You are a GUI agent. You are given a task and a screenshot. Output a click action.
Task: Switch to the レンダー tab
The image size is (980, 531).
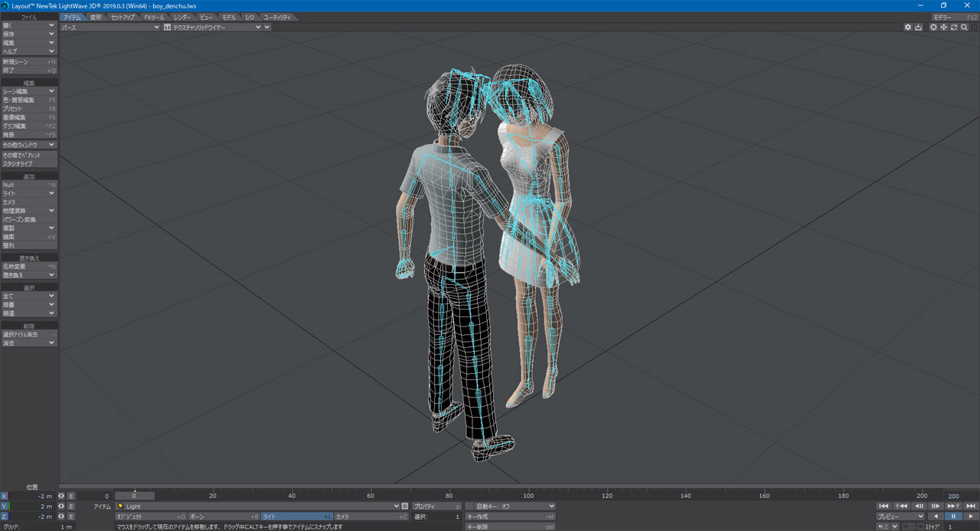[182, 17]
